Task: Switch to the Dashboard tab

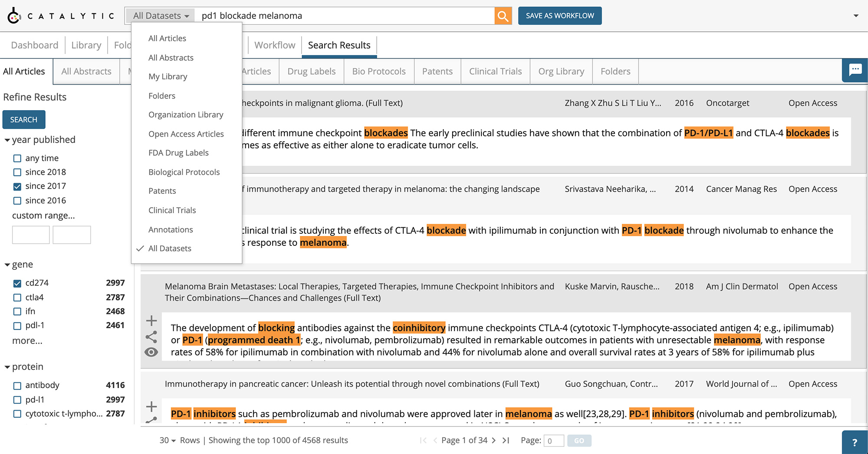Action: coord(34,45)
